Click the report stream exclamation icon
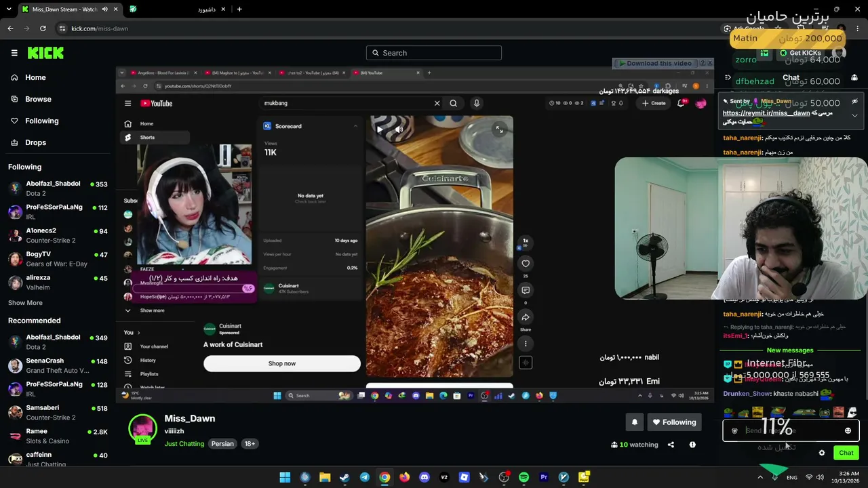This screenshot has width=868, height=488. click(x=692, y=445)
